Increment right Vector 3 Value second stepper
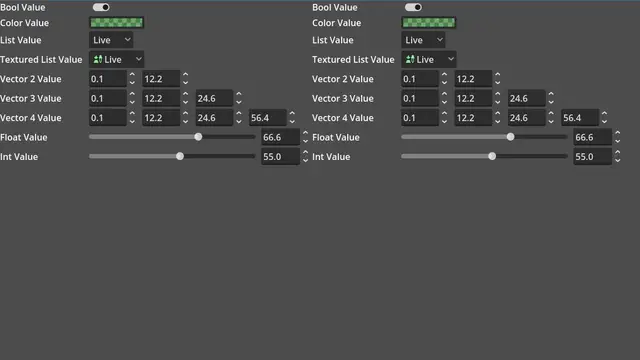This screenshot has width=640, height=360. [x=498, y=94]
